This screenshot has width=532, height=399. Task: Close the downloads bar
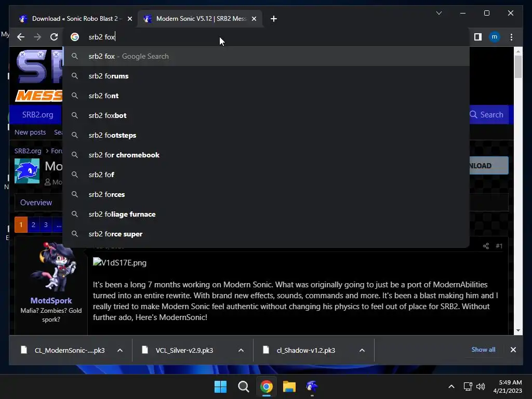(513, 350)
